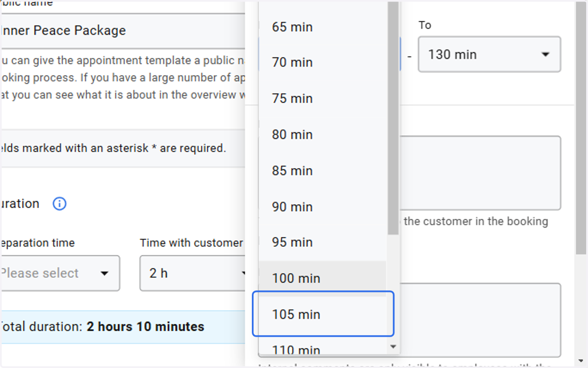Click the upper comment text area

(x=480, y=173)
